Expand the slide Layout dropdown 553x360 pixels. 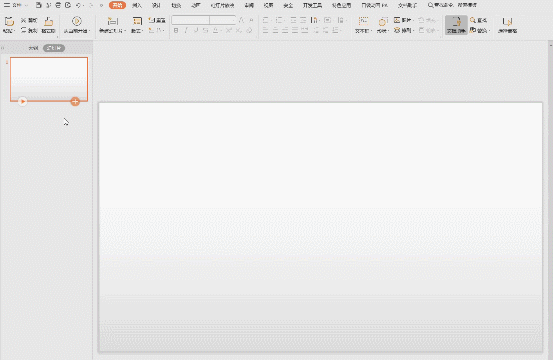[x=137, y=25]
